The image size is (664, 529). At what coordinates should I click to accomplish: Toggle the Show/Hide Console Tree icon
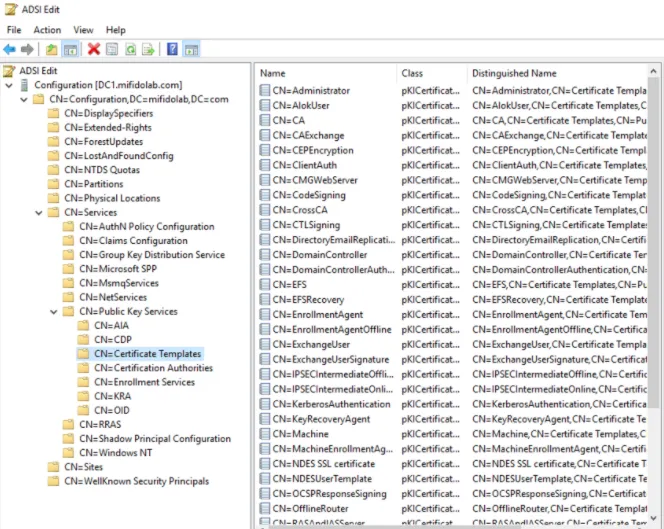70,50
